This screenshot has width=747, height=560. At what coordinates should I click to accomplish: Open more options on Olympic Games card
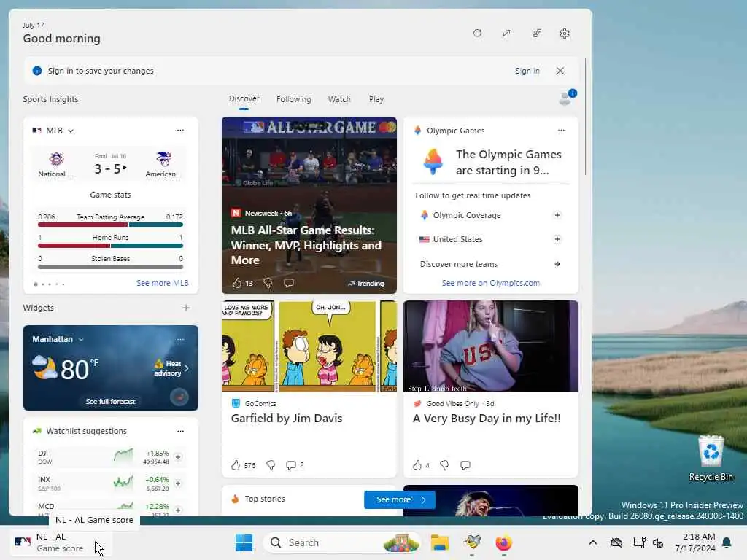coord(561,130)
